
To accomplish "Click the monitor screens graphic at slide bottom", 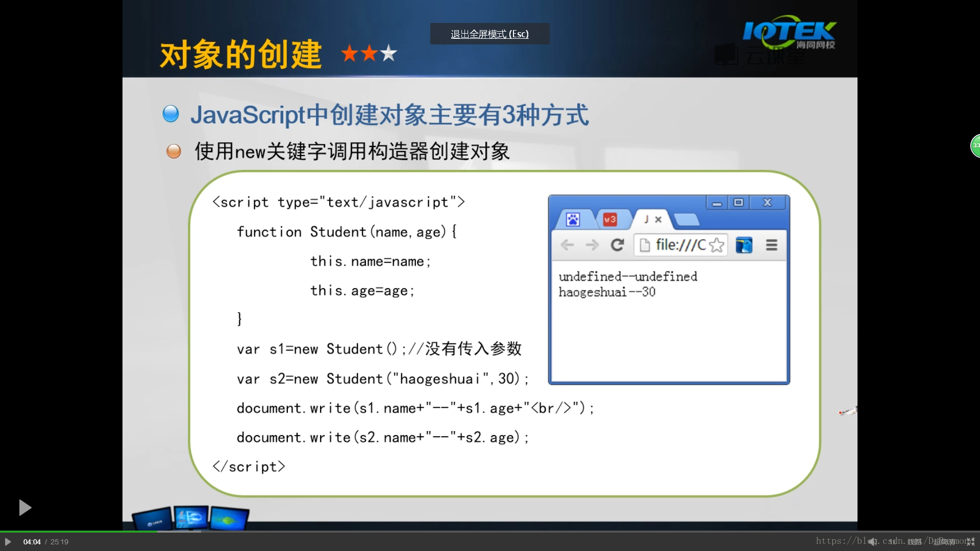I will (190, 518).
